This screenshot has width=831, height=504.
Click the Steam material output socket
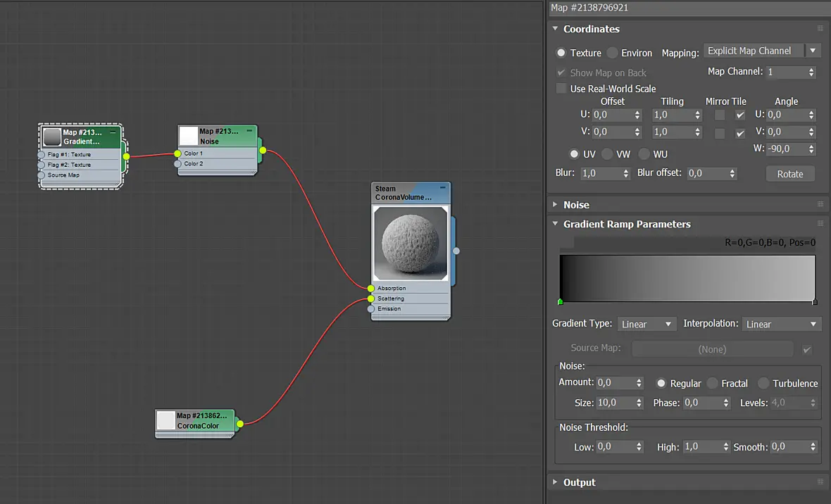tap(456, 251)
